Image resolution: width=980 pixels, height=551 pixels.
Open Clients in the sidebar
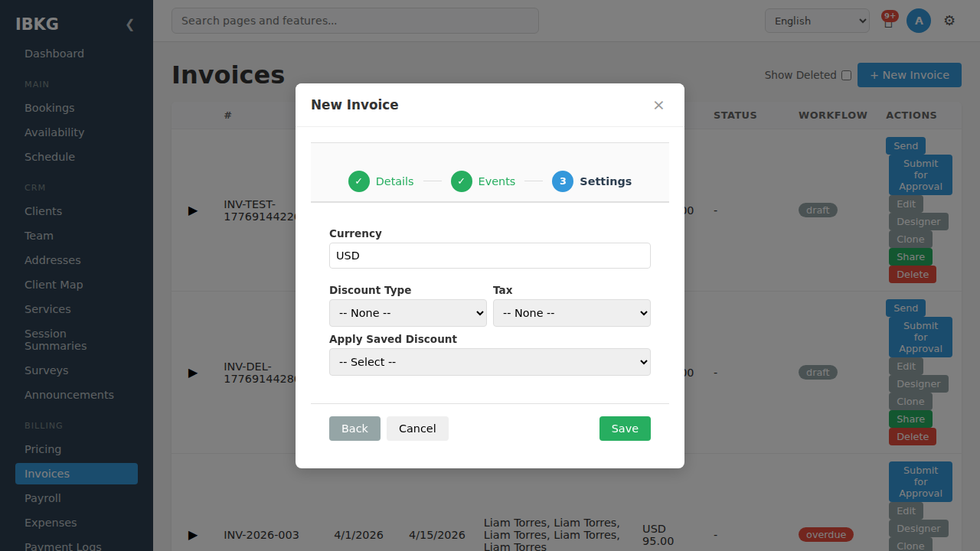77,211
